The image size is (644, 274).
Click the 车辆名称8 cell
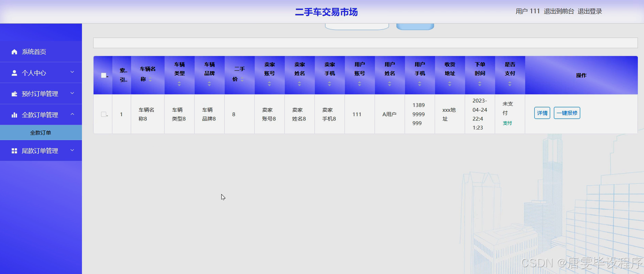click(148, 114)
